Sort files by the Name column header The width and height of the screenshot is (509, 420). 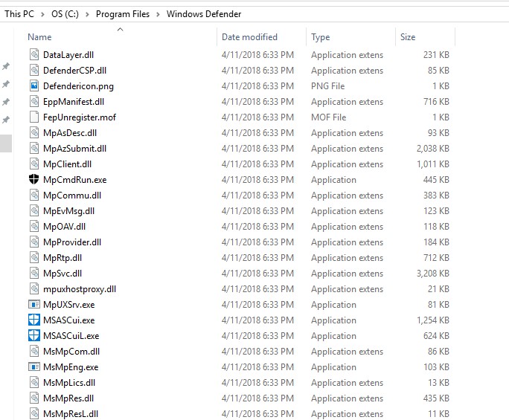coord(39,37)
